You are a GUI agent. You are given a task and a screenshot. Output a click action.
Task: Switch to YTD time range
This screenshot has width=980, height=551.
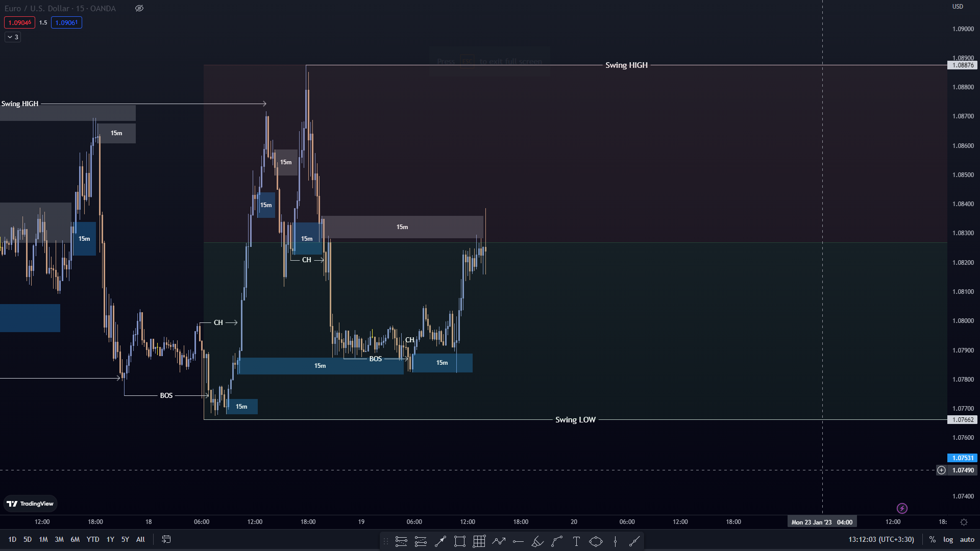(92, 539)
